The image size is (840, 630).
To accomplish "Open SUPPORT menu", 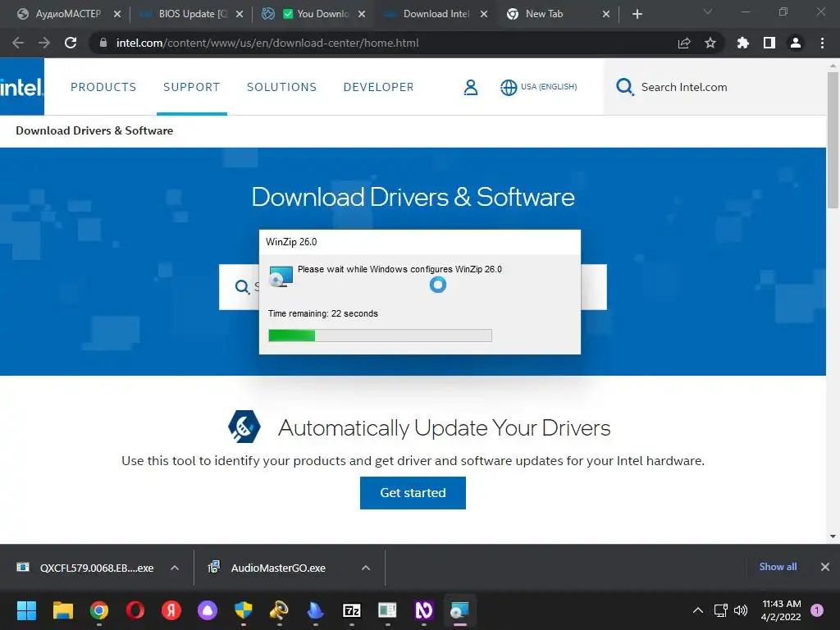I will click(x=192, y=87).
